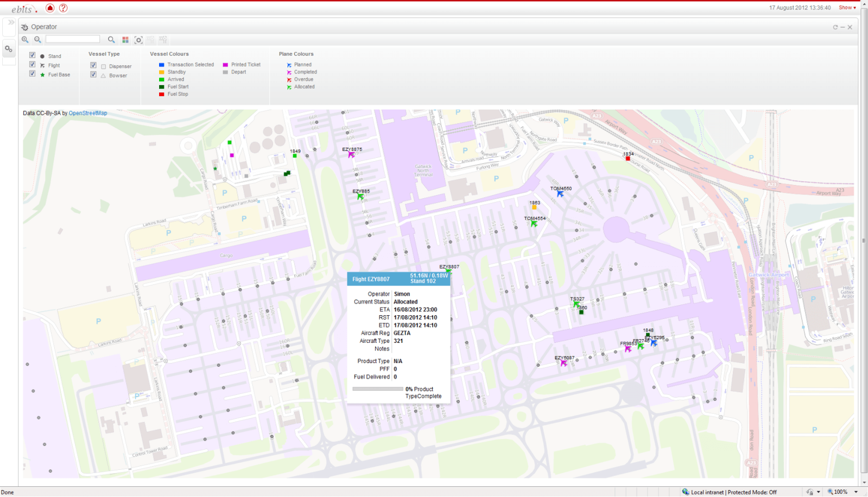
Task: Open the Show dropdown menu
Action: click(x=847, y=8)
